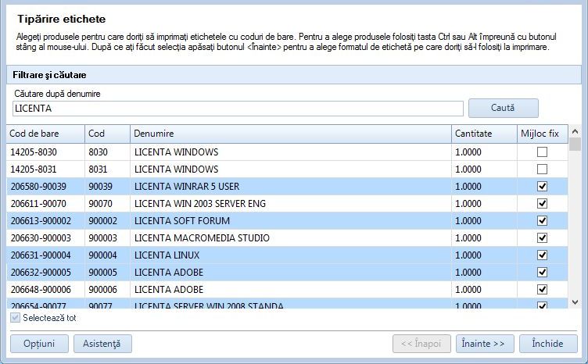Click the << Înapoi button
The width and height of the screenshot is (588, 364).
pos(421,344)
